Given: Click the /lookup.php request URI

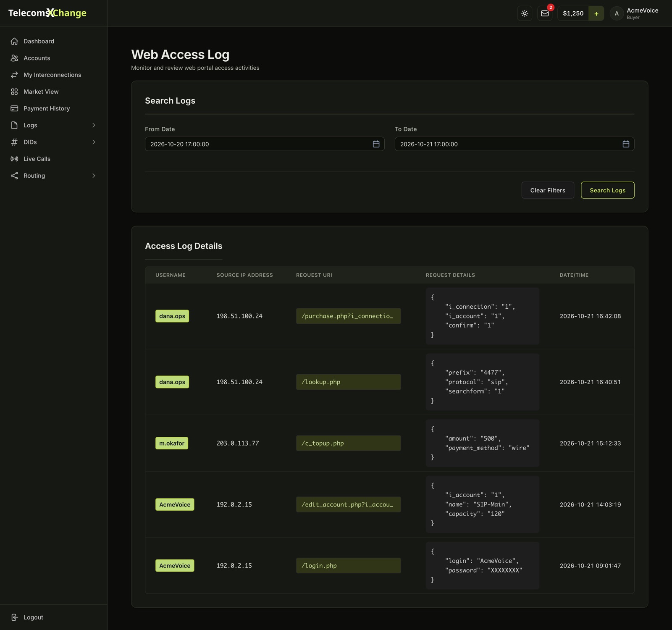Looking at the screenshot, I should tap(348, 382).
